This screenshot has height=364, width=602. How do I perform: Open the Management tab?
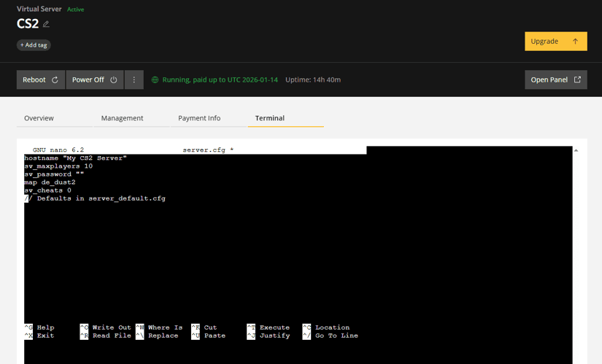(122, 118)
